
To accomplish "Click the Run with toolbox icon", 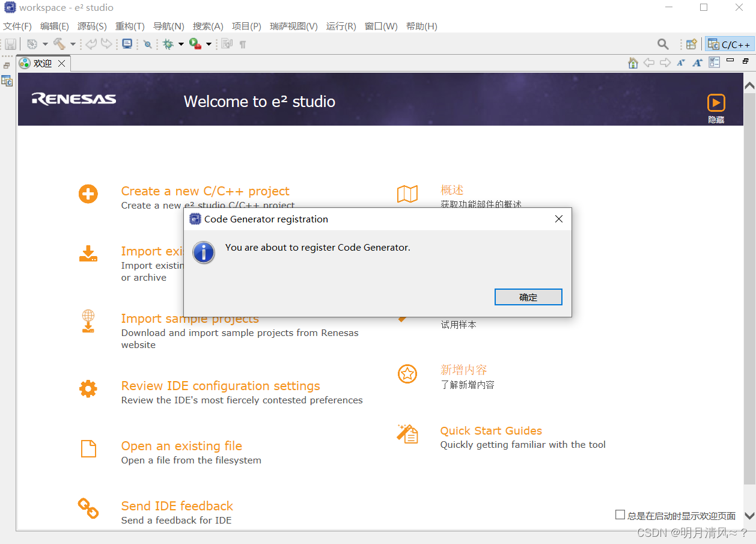I will 195,44.
